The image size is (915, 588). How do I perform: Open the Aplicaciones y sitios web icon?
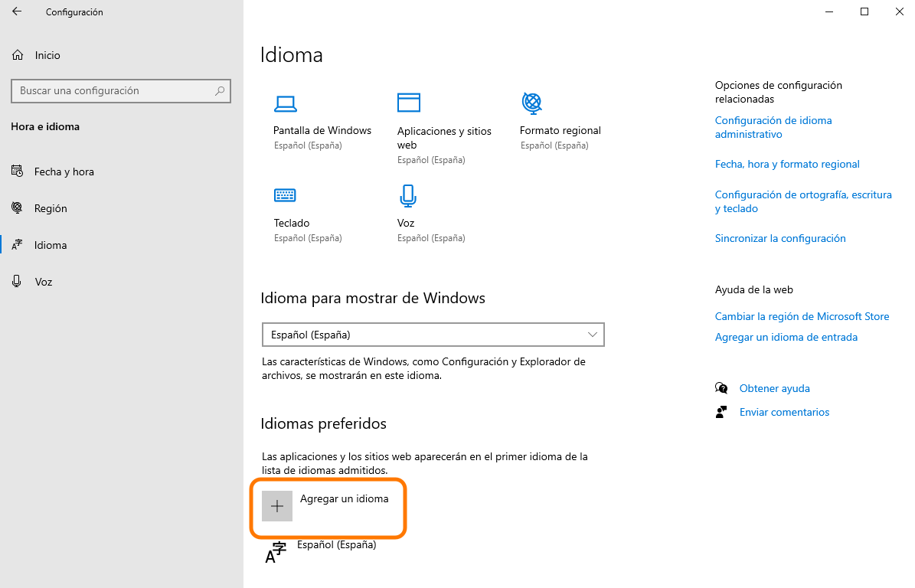[x=409, y=103]
